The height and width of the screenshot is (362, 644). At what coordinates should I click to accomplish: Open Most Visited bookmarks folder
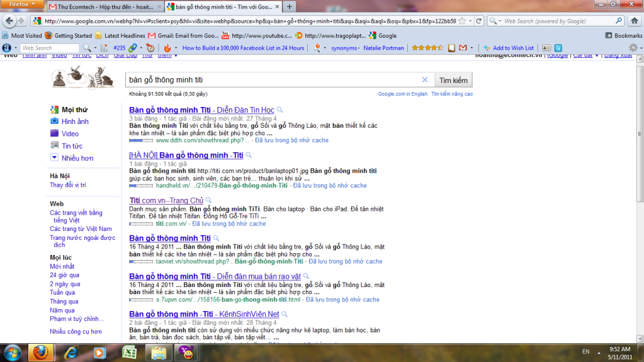(22, 36)
